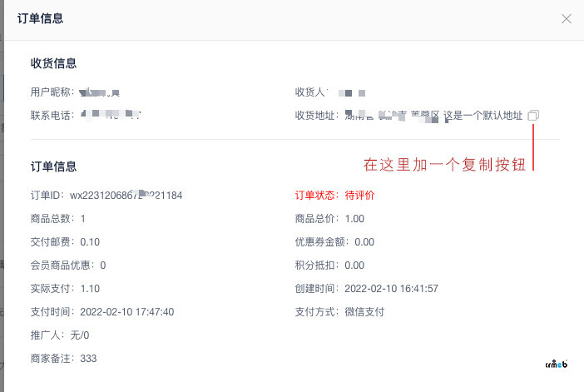
Task: Click the 商品总数: 1 entry
Action: (x=57, y=219)
